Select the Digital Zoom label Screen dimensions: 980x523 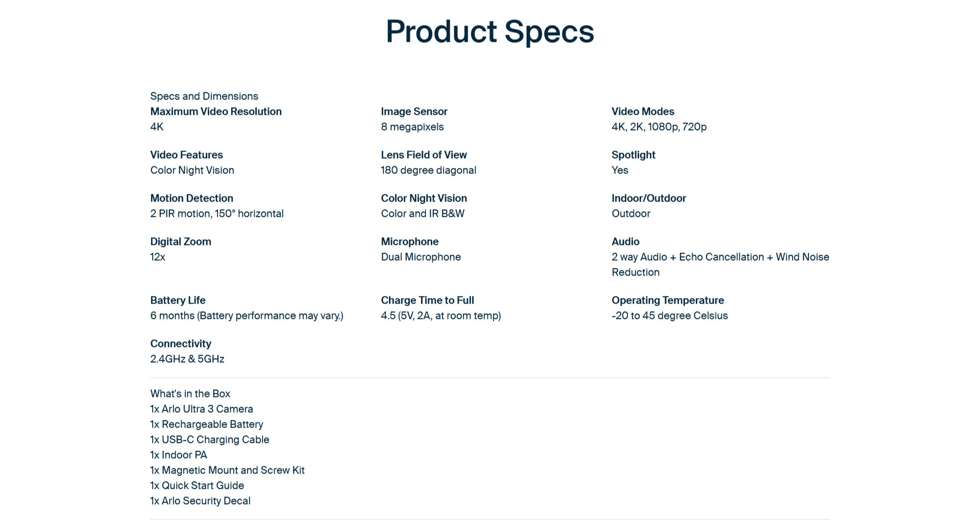pos(181,241)
